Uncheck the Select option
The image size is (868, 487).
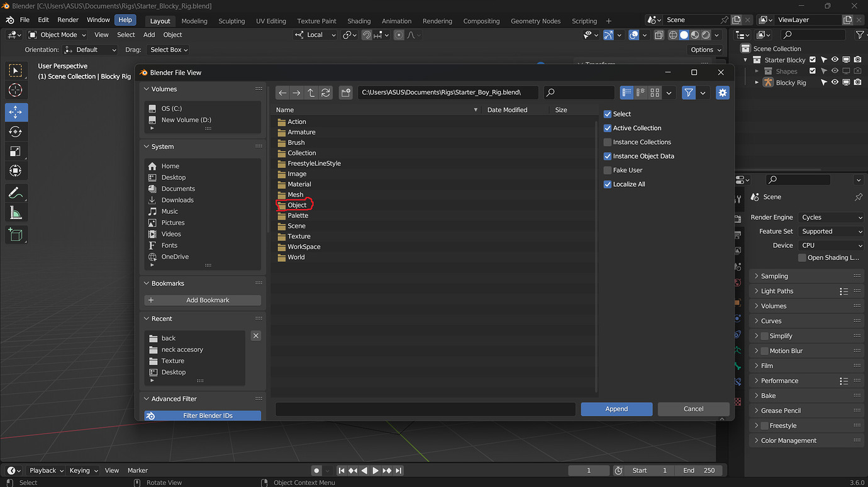(x=608, y=114)
